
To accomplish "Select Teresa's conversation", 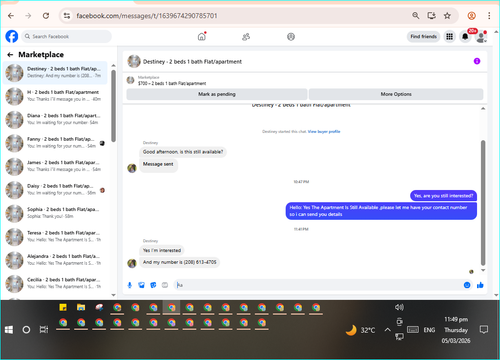I will coord(55,236).
